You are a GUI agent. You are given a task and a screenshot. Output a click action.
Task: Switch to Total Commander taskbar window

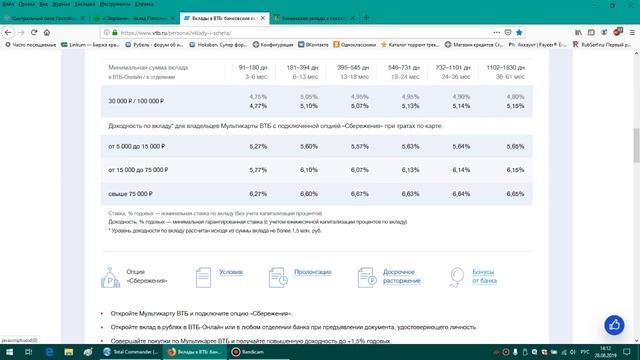tap(131, 352)
